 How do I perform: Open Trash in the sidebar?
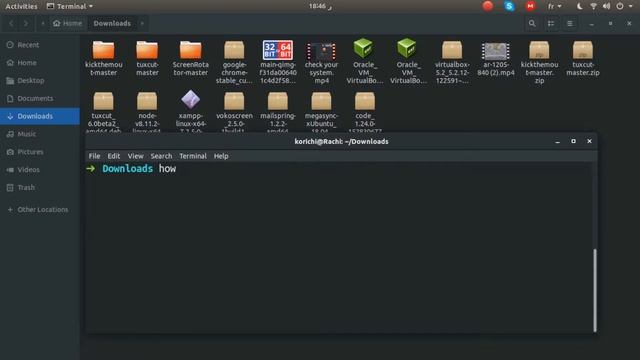(x=40, y=188)
